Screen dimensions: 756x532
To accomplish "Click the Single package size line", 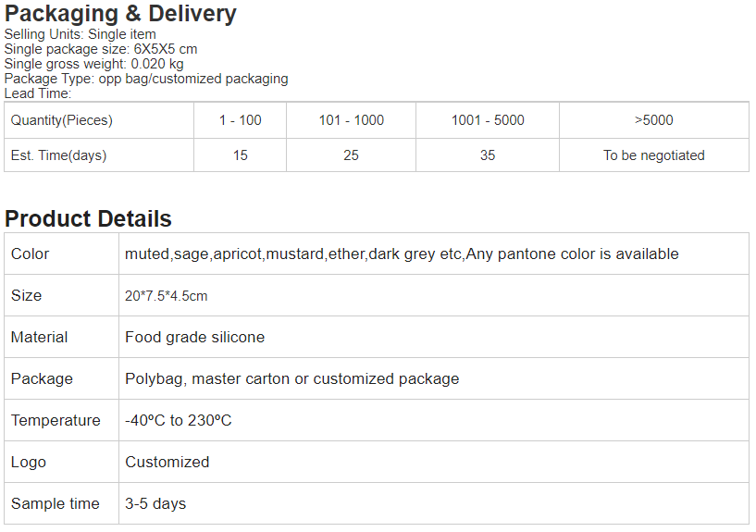I will click(x=101, y=49).
